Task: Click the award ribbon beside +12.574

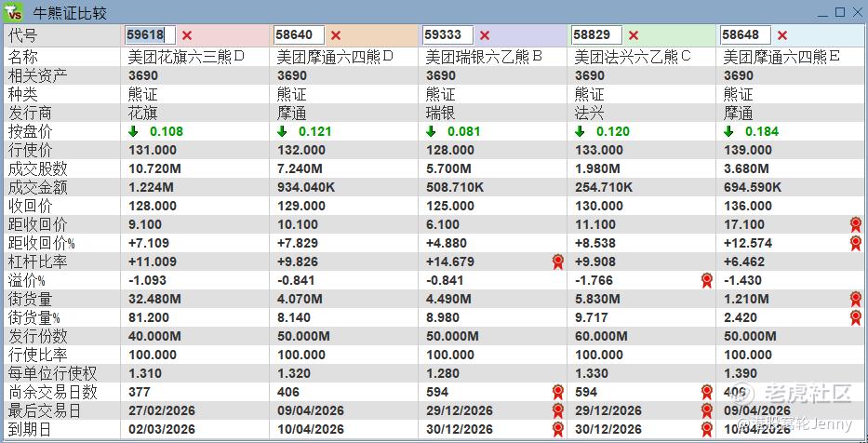Action: (x=856, y=243)
